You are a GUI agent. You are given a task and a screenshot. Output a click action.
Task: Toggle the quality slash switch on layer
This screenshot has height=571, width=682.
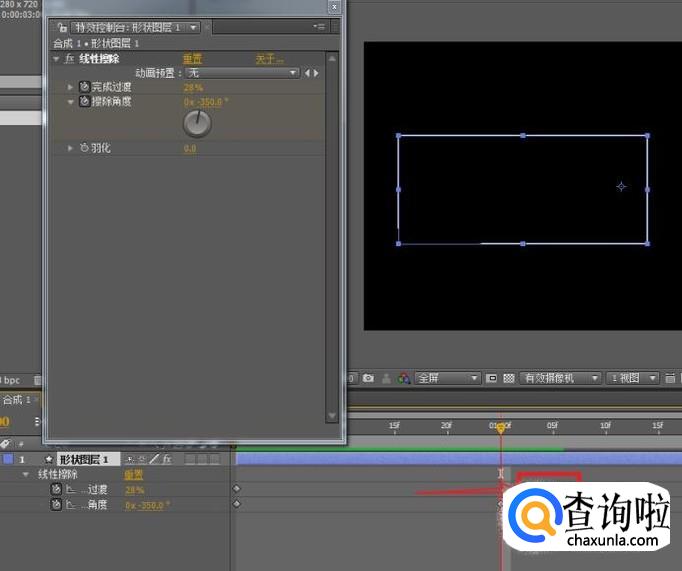pos(154,459)
